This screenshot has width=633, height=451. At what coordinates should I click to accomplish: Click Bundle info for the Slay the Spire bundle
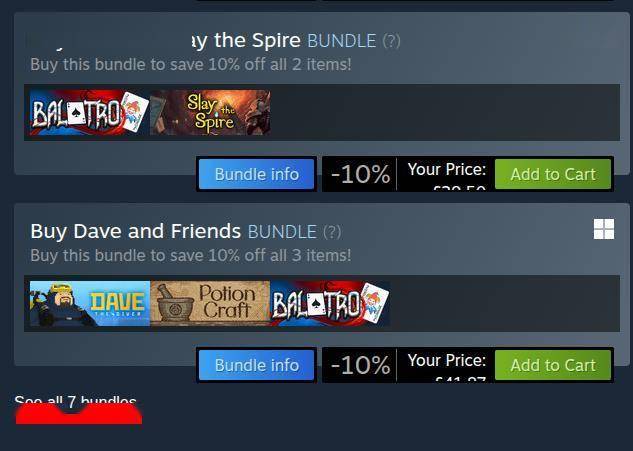point(257,174)
